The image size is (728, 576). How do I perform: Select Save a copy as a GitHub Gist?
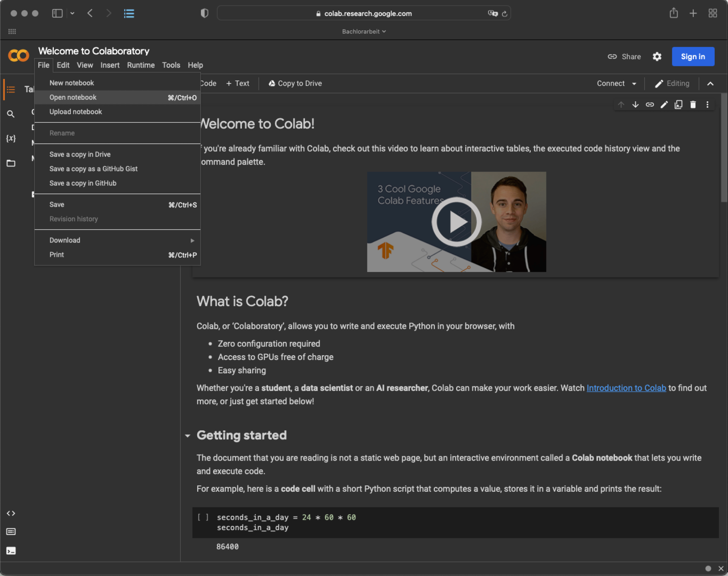click(x=117, y=168)
